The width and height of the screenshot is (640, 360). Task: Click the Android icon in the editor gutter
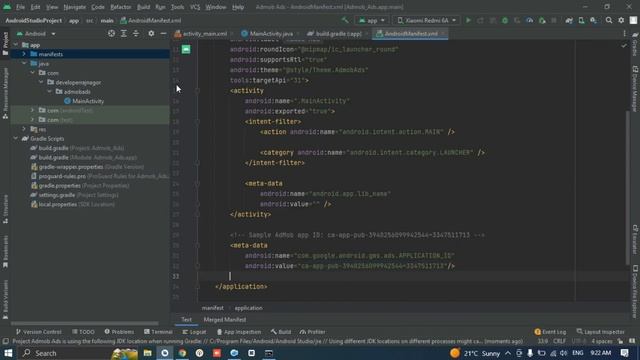pos(186,49)
